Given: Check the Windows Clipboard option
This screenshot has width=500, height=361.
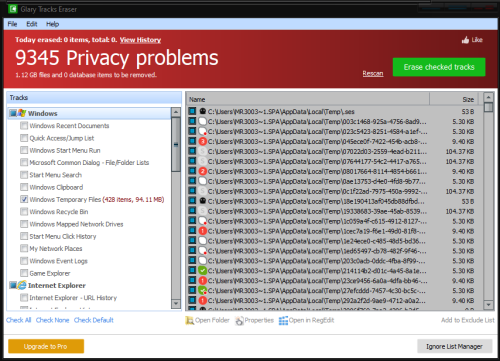Looking at the screenshot, I should pyautogui.click(x=24, y=187).
